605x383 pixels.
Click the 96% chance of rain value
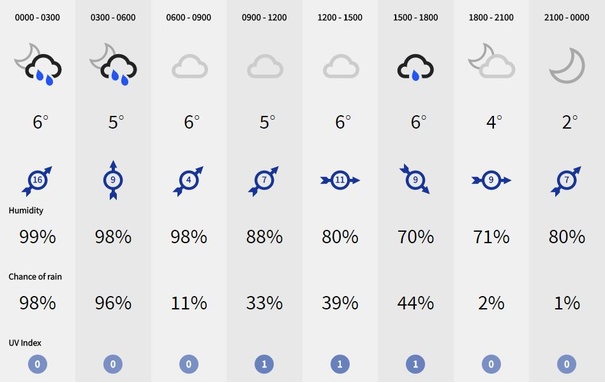[113, 303]
